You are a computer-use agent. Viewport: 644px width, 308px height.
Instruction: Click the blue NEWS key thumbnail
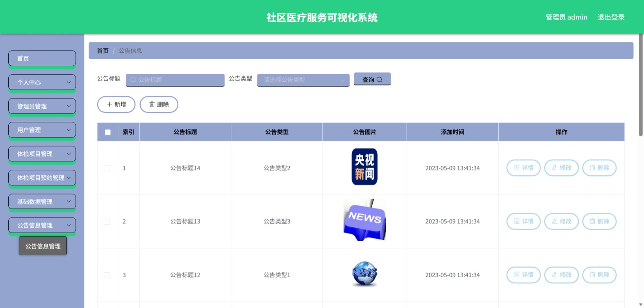[x=365, y=220]
